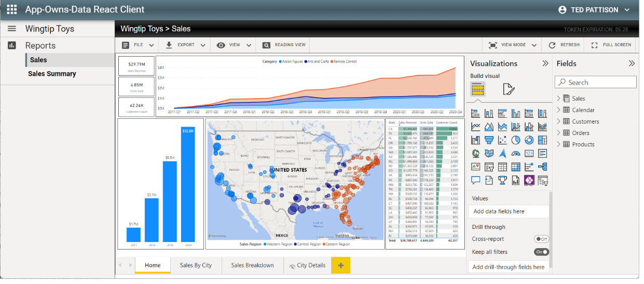Expand the Customers table in Fields

coord(559,121)
